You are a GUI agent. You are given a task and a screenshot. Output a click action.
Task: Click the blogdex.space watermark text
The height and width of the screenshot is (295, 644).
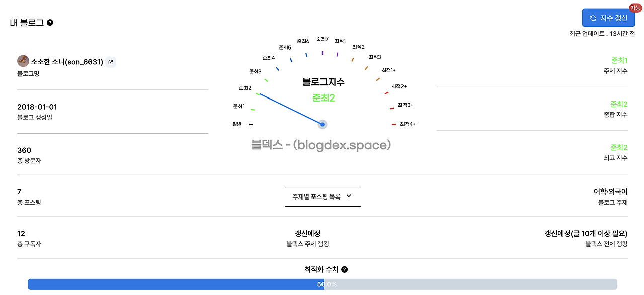point(322,145)
